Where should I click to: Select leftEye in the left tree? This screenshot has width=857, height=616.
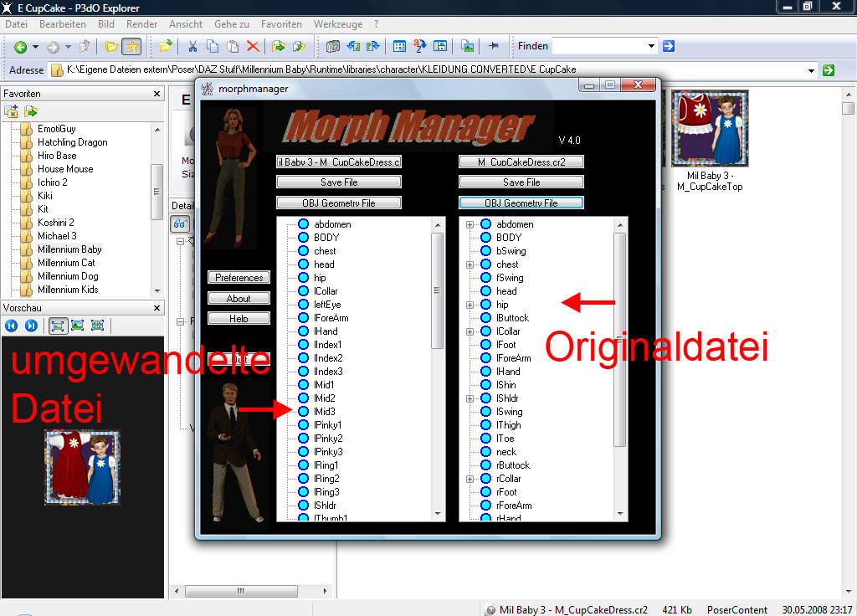(x=327, y=305)
